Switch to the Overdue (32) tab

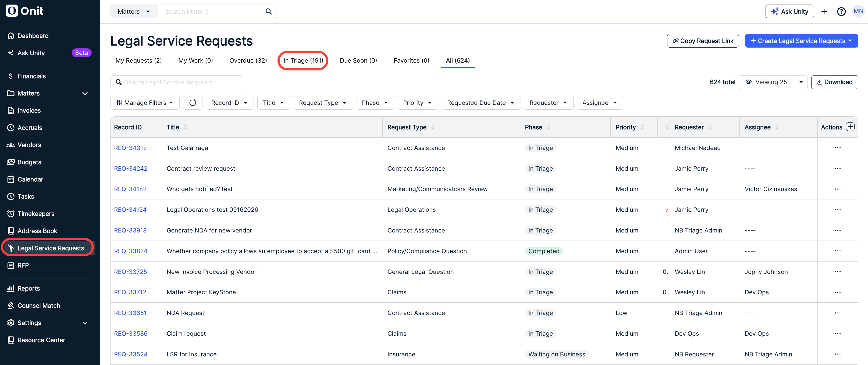(248, 60)
